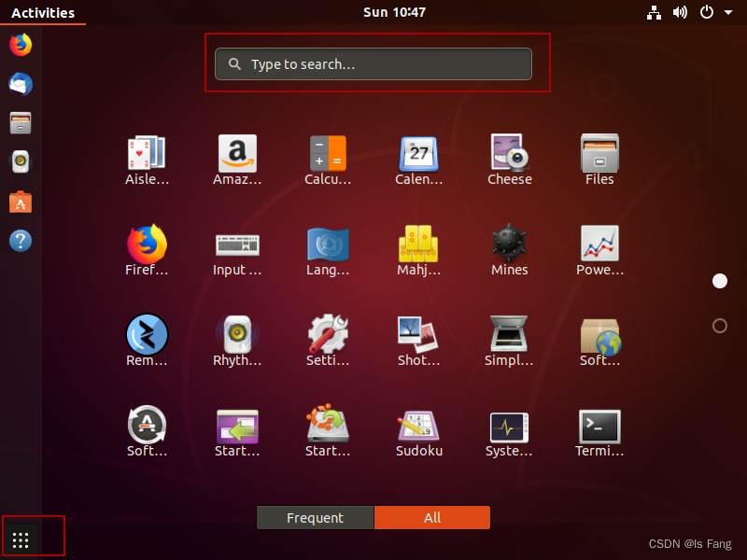Launch Remmina remote desktop client
Screen dimensions: 747x560
[x=147, y=341]
